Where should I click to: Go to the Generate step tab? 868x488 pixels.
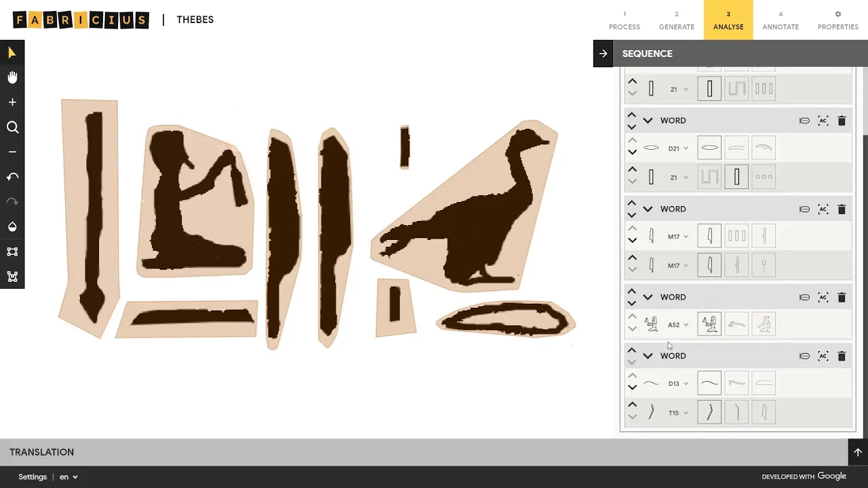tap(677, 20)
